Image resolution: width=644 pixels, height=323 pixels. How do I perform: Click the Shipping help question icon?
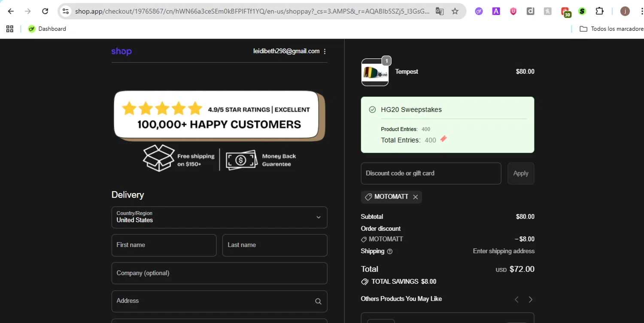coord(390,251)
